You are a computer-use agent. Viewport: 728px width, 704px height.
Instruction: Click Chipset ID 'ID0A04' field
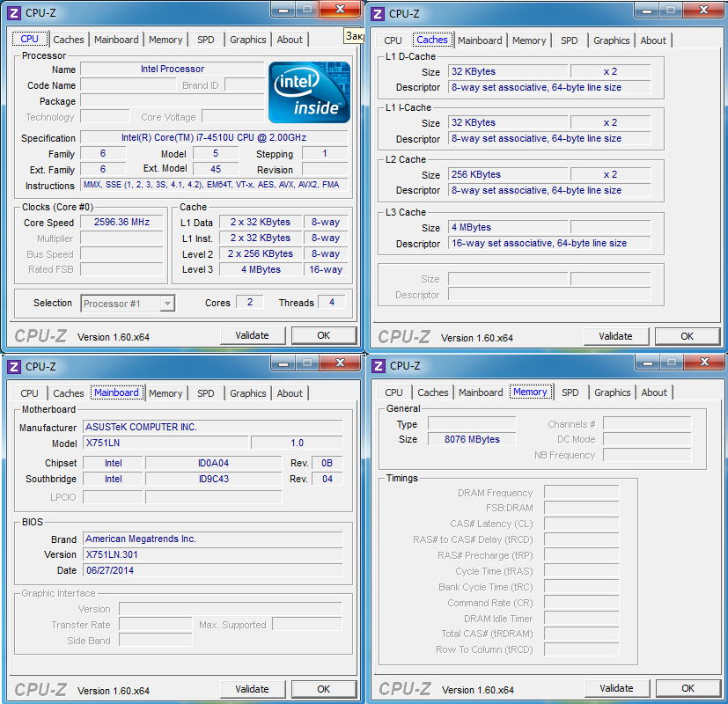pos(214,463)
